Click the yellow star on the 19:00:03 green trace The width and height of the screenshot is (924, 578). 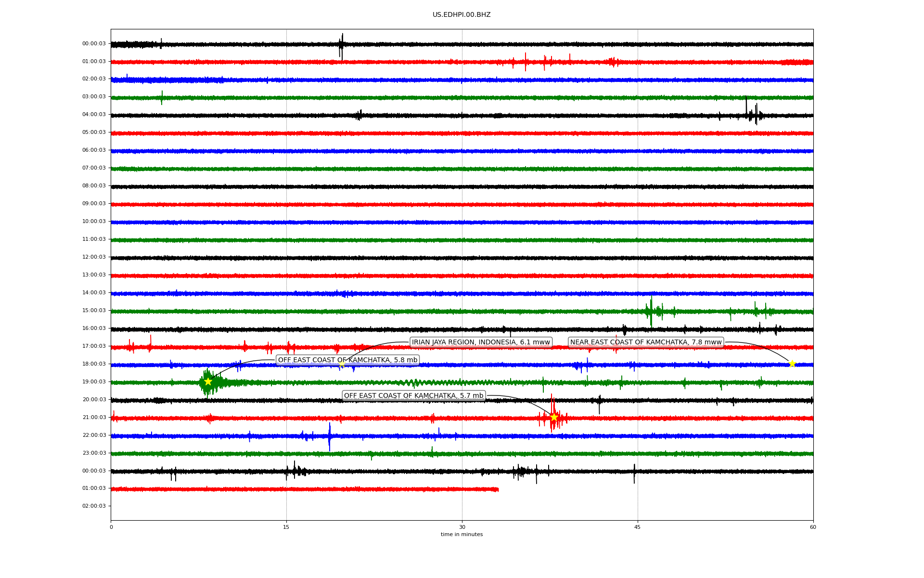(208, 381)
